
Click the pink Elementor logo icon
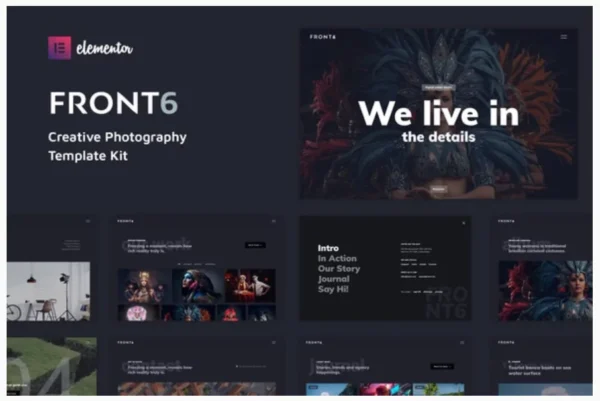pyautogui.click(x=60, y=48)
